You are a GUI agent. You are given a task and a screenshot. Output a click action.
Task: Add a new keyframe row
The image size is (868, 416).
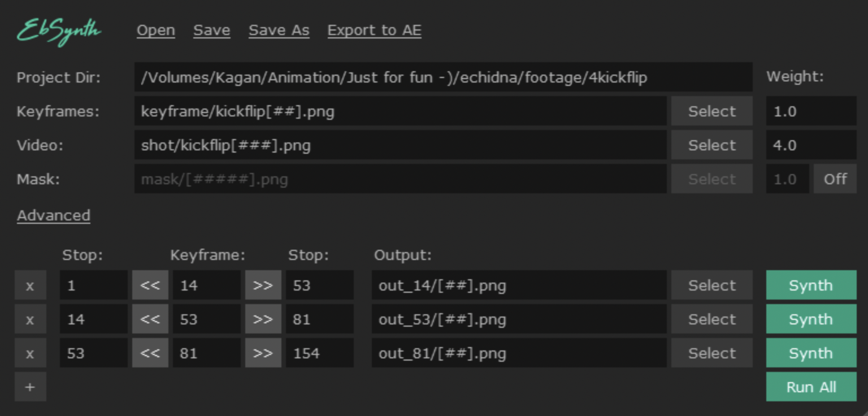[30, 387]
